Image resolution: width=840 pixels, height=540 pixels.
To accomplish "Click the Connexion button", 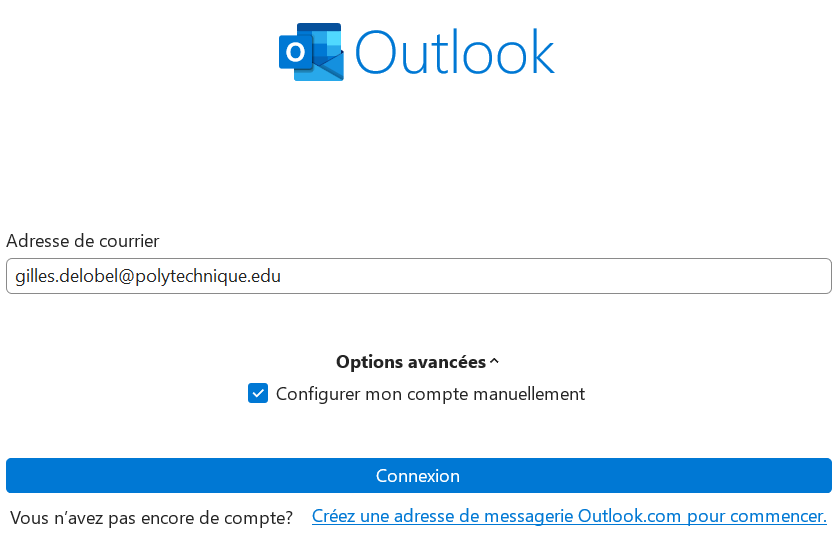I will pyautogui.click(x=419, y=476).
